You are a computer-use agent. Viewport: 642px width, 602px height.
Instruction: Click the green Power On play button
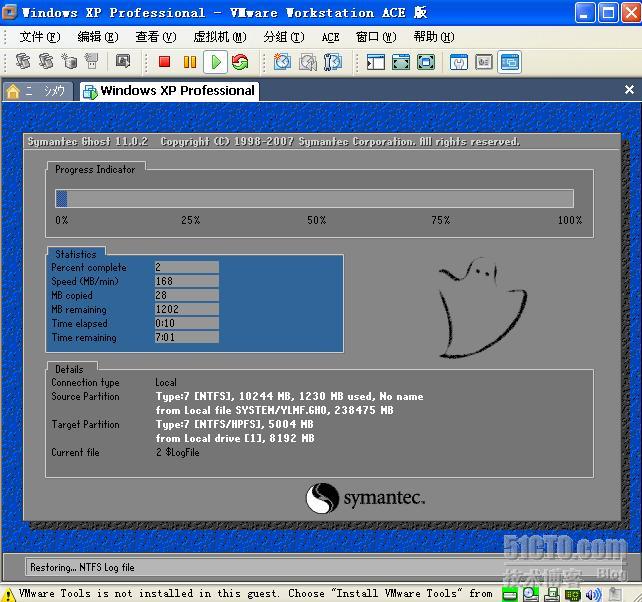(x=215, y=62)
